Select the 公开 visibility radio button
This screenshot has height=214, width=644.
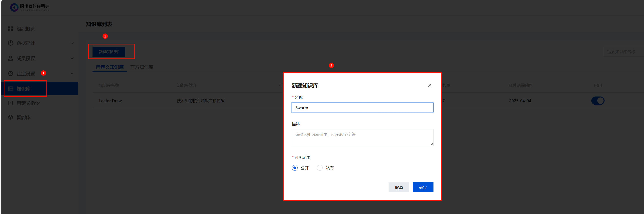[x=295, y=168]
